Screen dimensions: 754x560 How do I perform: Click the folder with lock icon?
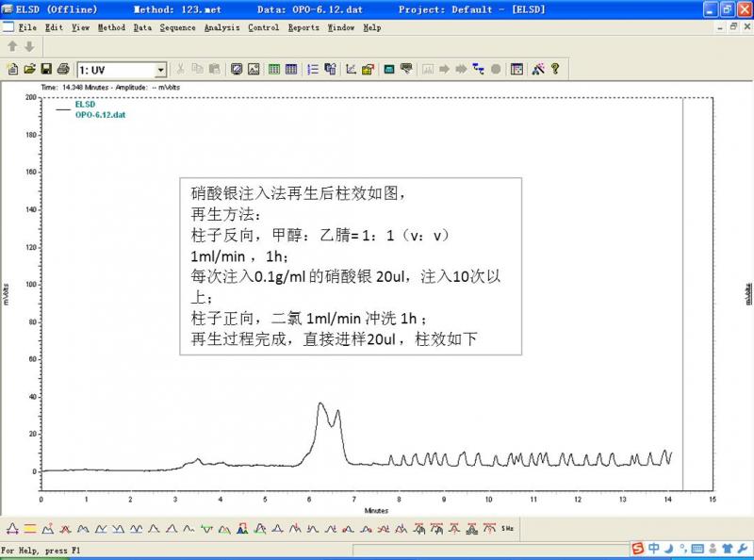tap(368, 69)
